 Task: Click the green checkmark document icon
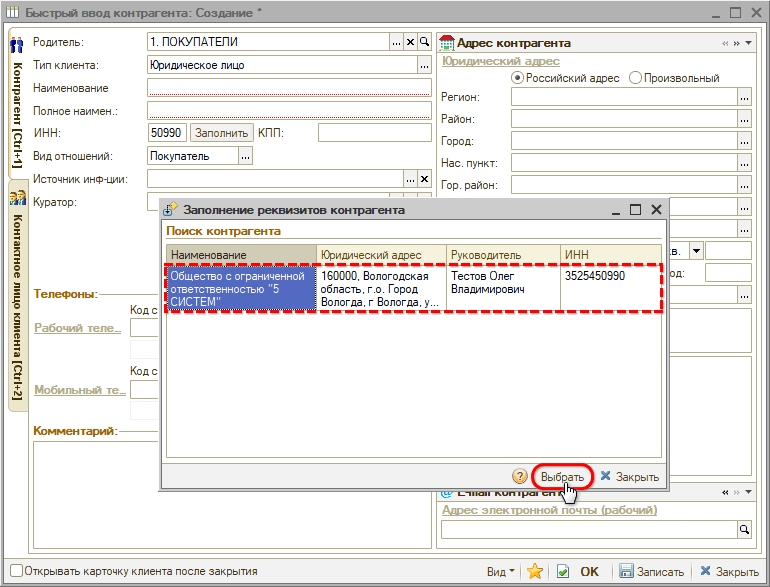click(563, 571)
